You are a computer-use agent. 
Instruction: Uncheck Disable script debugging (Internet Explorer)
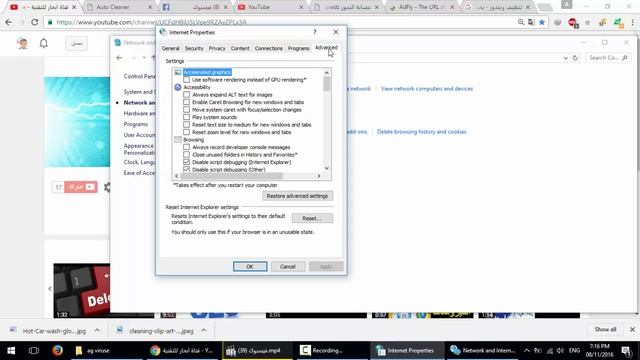187,162
